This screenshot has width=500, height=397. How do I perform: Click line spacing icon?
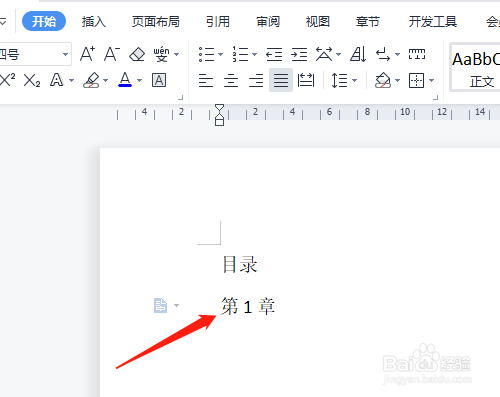click(339, 80)
